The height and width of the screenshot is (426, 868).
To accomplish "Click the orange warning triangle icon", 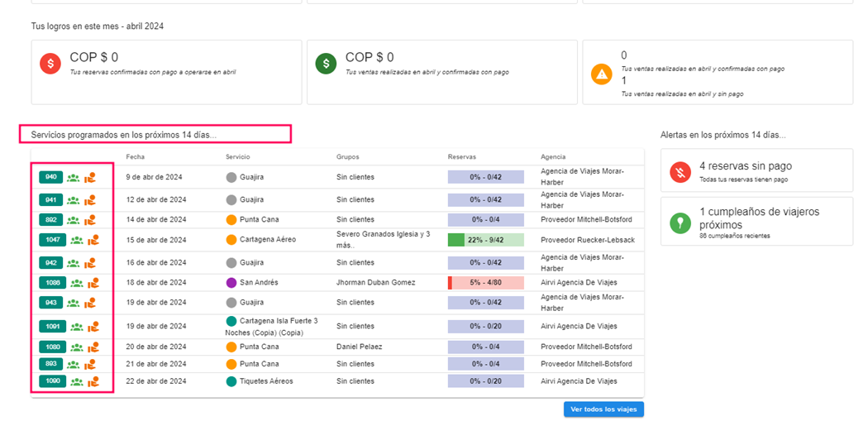I will [x=601, y=74].
